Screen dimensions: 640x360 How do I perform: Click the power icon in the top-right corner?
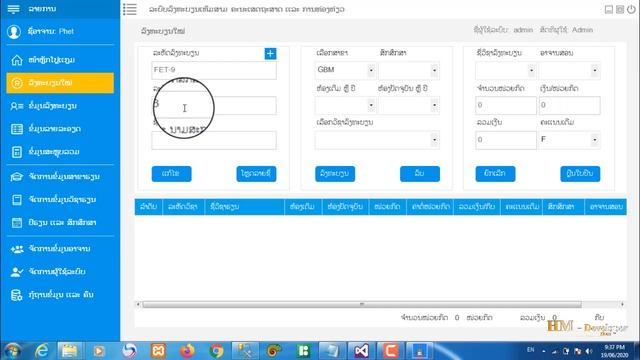(x=631, y=9)
